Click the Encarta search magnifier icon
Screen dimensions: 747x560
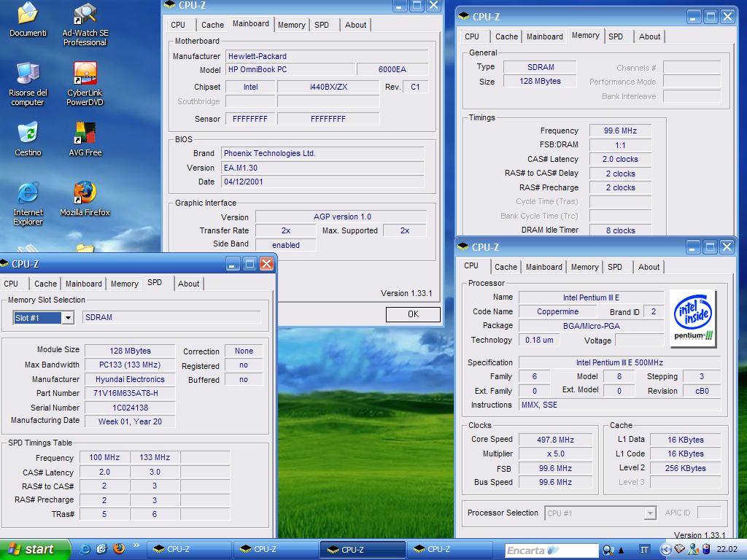coord(607,550)
